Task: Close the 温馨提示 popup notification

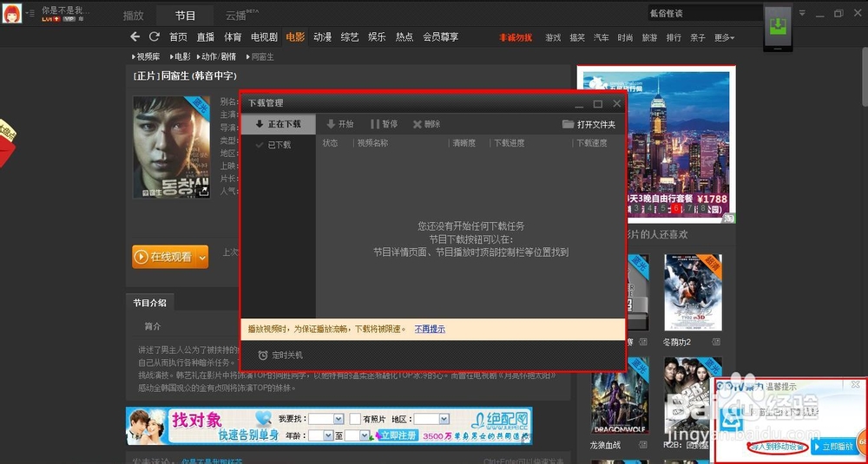Action: point(855,384)
